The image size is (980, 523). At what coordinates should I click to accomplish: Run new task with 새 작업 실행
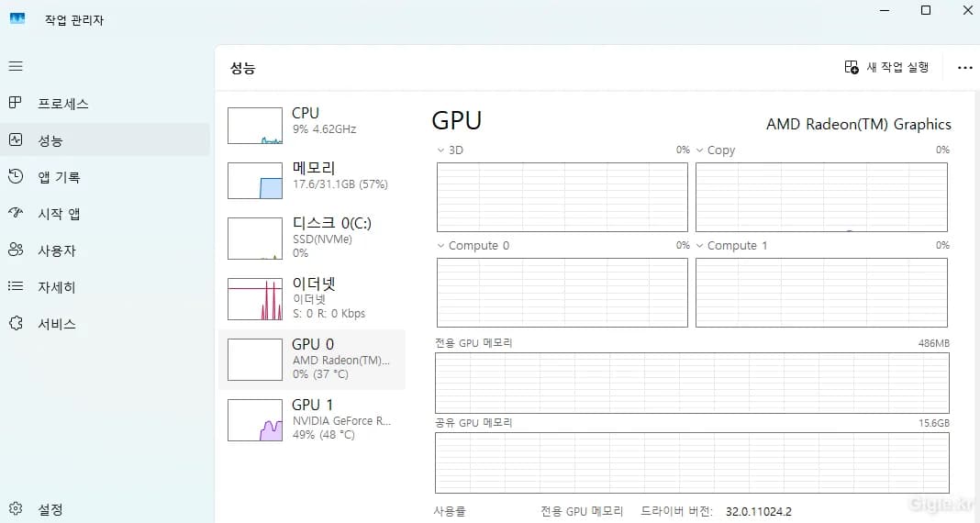[x=887, y=67]
